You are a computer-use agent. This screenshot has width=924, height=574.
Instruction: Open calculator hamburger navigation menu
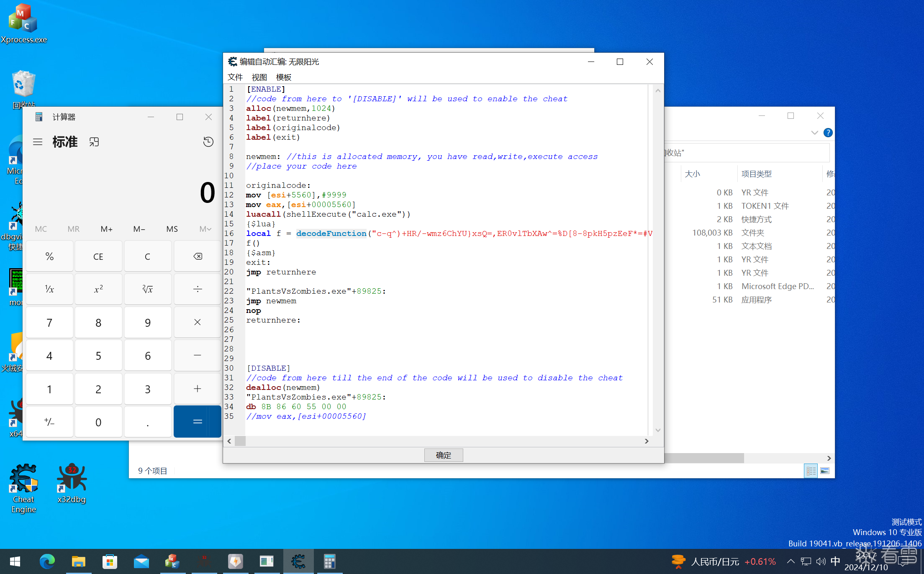click(x=38, y=142)
